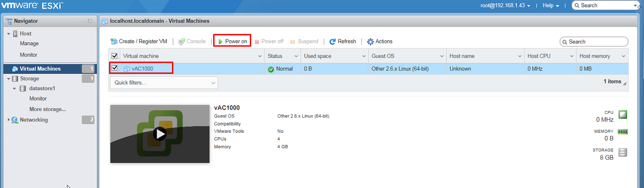Collapse the datastore1 tree node

(x=15, y=89)
